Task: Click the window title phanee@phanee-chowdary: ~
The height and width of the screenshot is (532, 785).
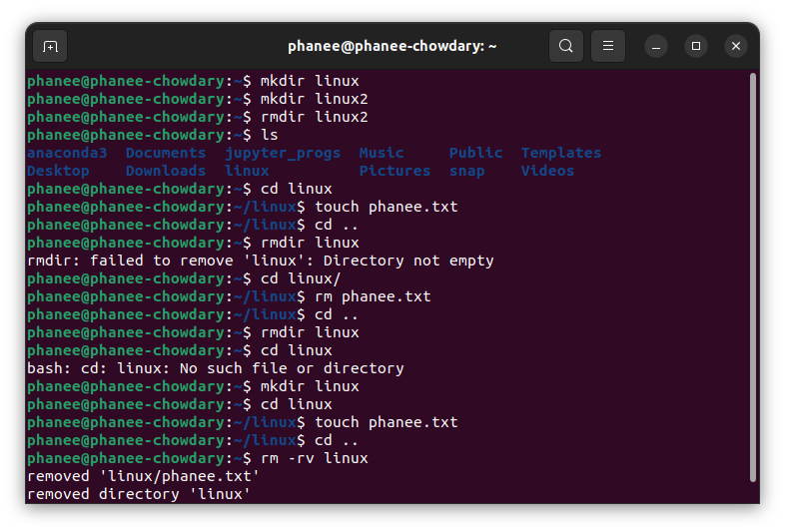Action: (x=392, y=47)
